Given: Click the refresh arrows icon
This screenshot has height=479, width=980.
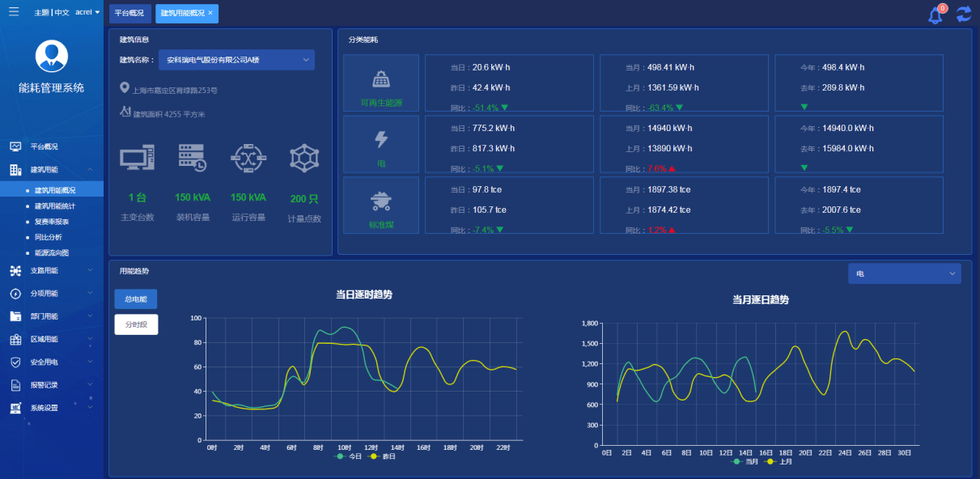Looking at the screenshot, I should tap(963, 14).
